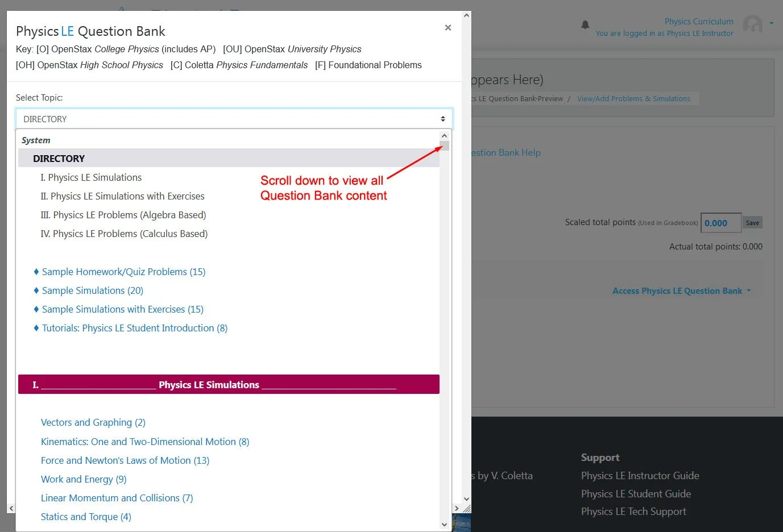The width and height of the screenshot is (783, 532).
Task: Close the Physics LE Question Bank dialog
Action: 448,27
